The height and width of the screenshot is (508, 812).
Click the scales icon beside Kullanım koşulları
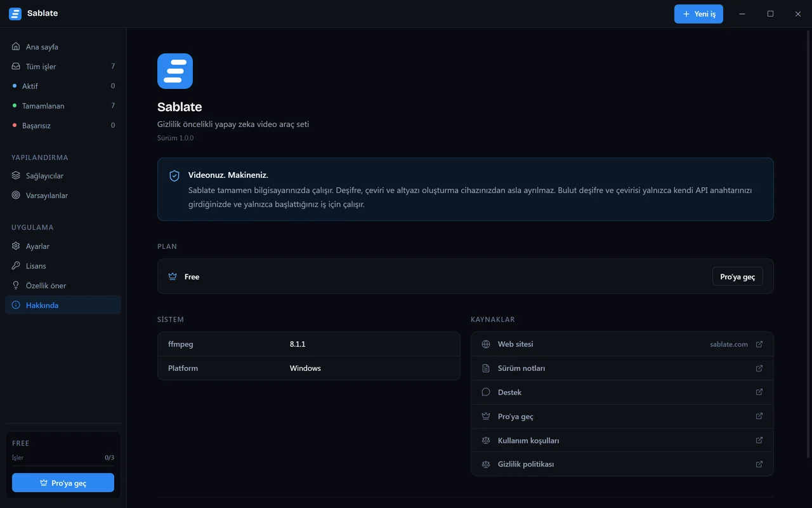[486, 441]
